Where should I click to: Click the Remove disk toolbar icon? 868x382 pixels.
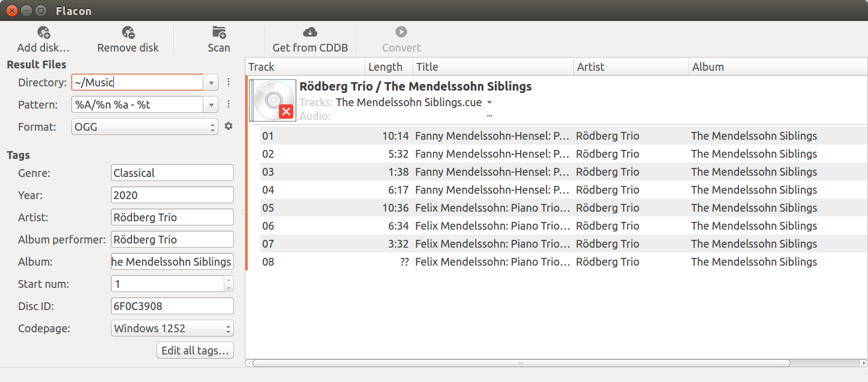click(x=128, y=32)
